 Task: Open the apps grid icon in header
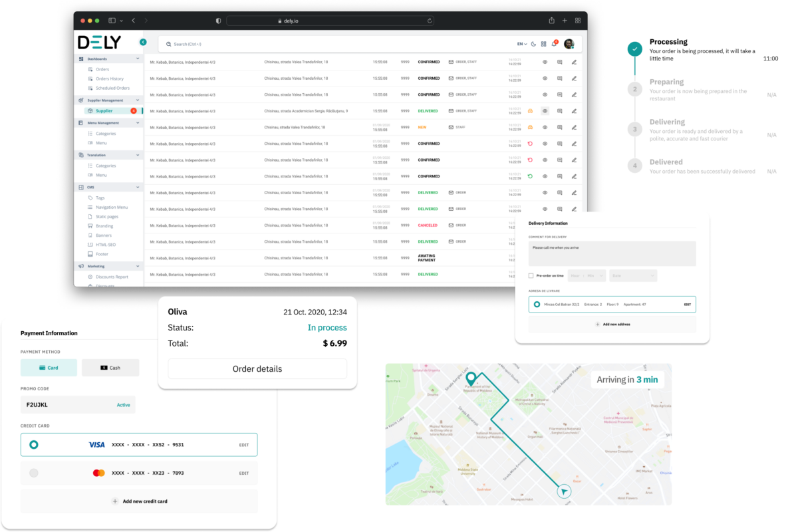pyautogui.click(x=543, y=44)
